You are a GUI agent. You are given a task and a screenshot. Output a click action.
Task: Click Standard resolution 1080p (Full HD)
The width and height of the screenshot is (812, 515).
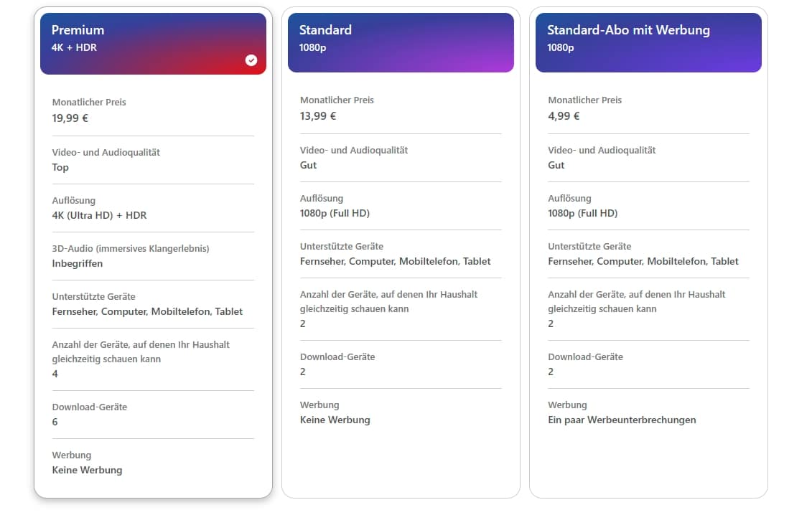335,213
